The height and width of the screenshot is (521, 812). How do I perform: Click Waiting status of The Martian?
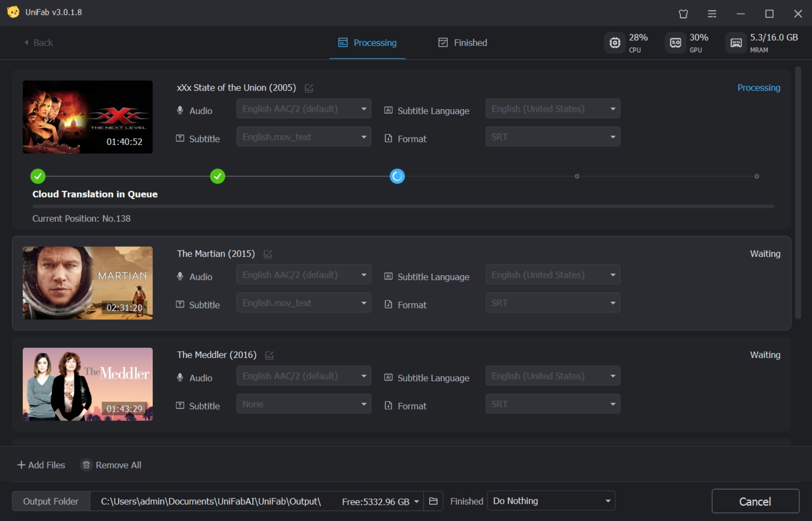coord(765,254)
